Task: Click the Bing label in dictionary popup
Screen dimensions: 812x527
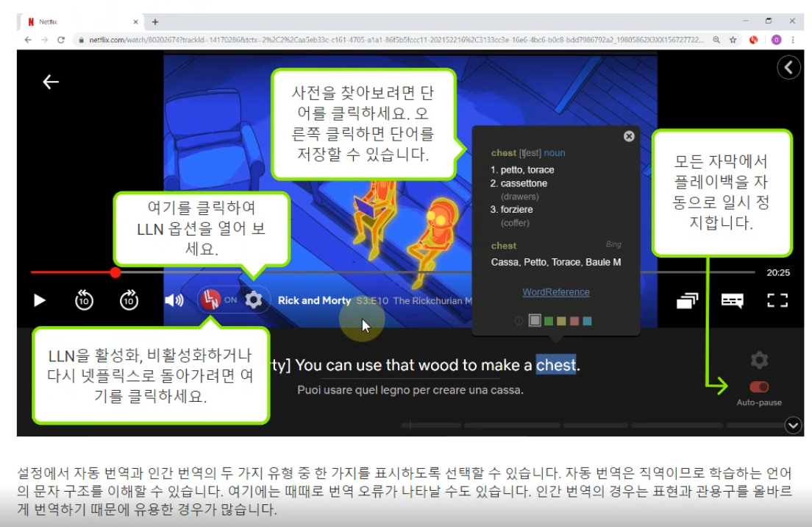Action: (613, 244)
